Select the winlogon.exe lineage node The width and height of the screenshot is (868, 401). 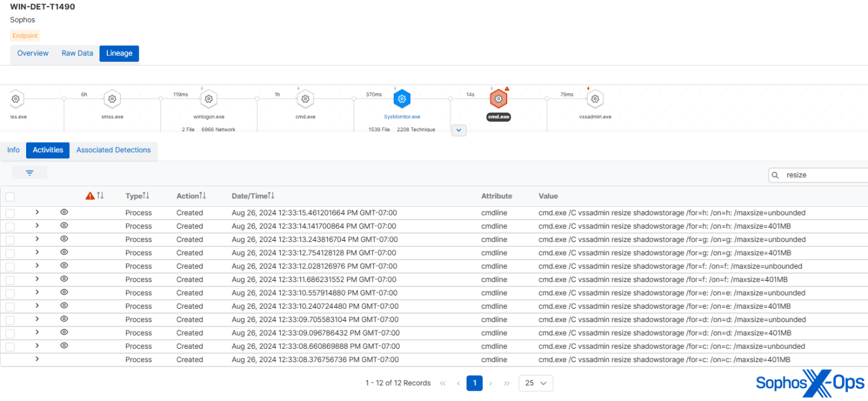pos(209,99)
